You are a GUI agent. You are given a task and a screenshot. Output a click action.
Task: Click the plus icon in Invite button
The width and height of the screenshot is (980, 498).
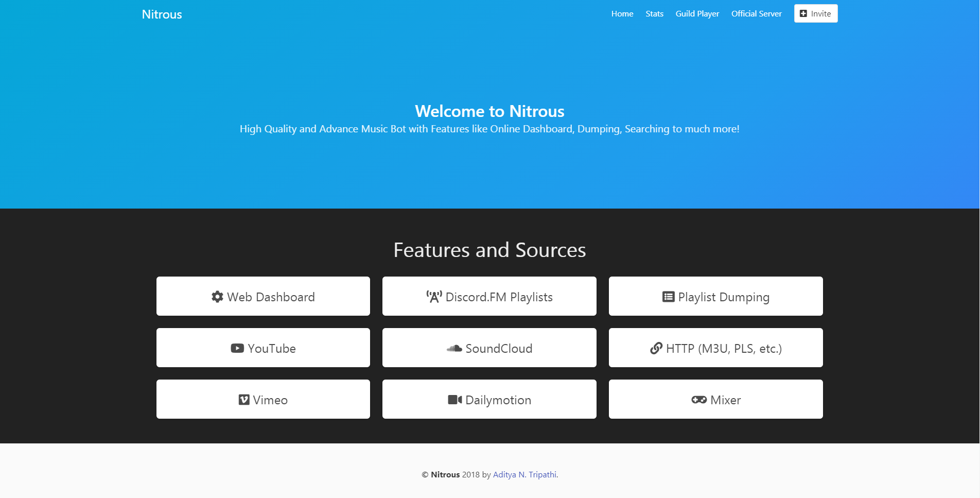click(803, 13)
